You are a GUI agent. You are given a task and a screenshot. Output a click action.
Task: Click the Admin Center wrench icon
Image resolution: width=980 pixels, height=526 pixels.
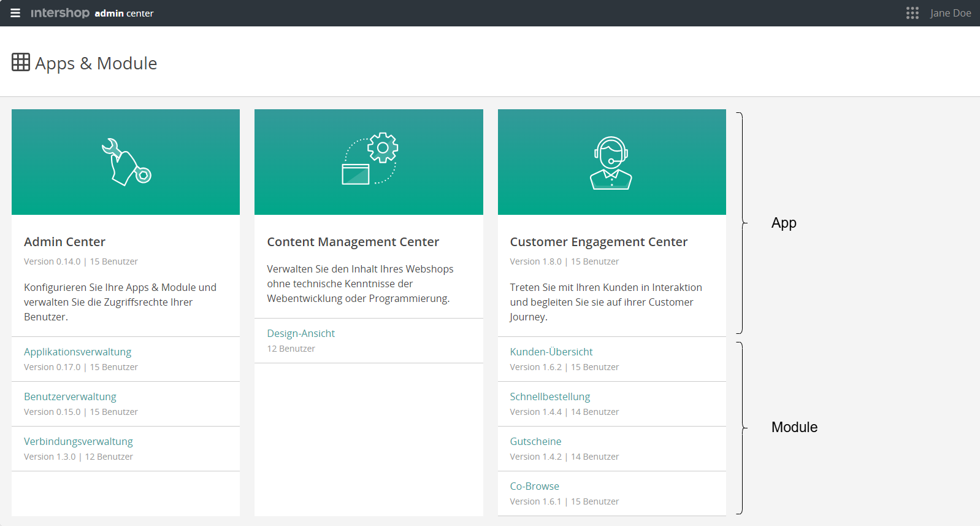tap(126, 162)
